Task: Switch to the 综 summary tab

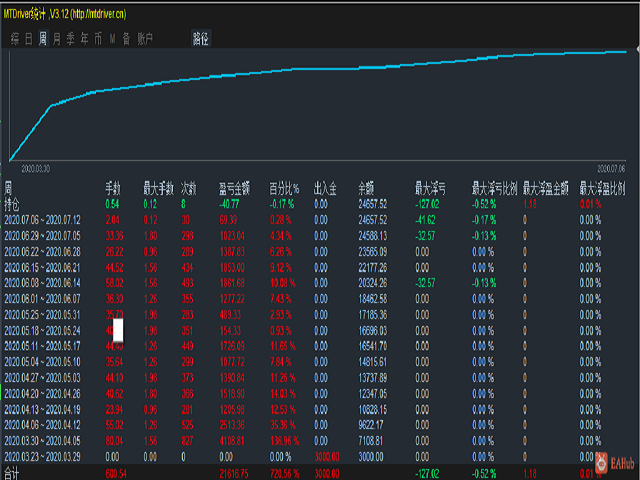Action: (x=15, y=39)
